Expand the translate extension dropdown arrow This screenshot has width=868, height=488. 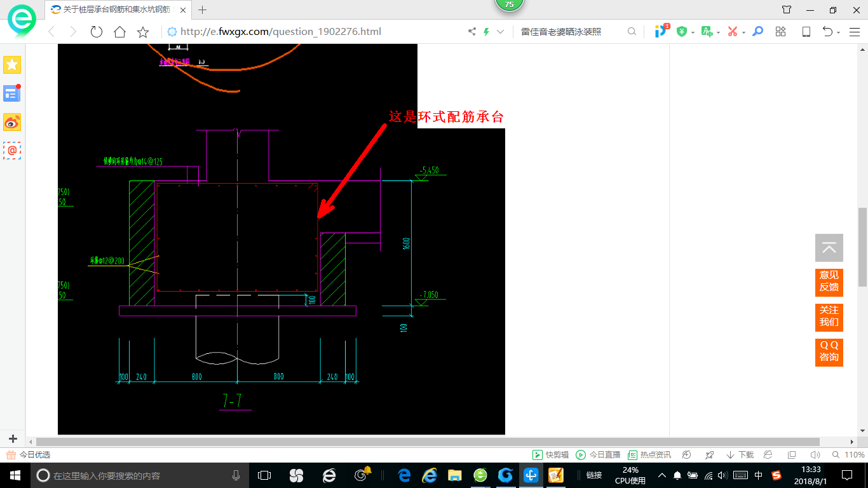(718, 32)
